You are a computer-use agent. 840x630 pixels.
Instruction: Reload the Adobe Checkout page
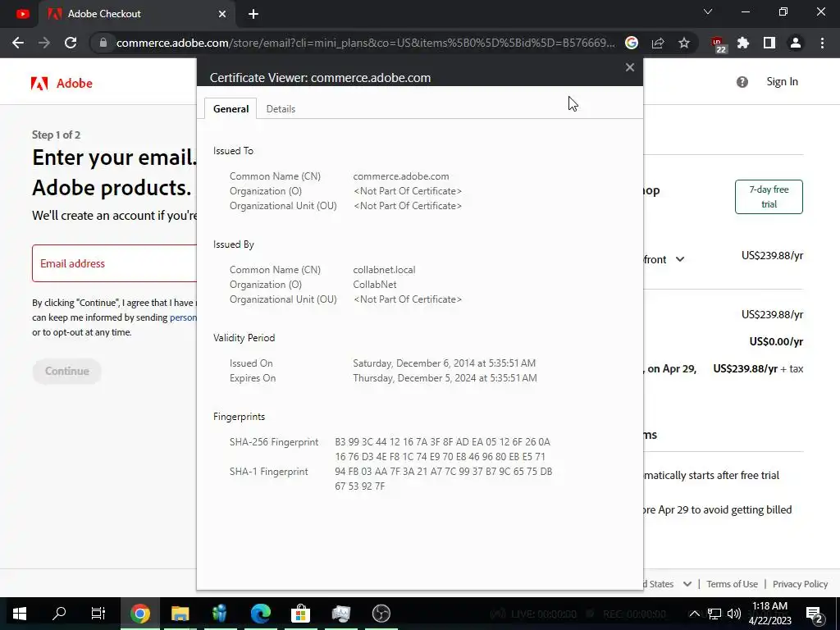coord(71,43)
